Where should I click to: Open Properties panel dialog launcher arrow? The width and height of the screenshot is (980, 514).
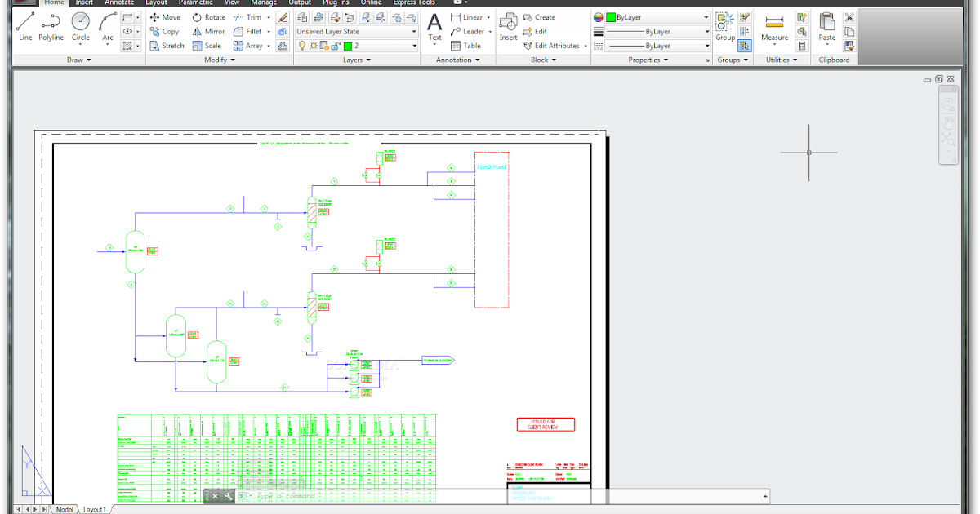coord(707,60)
